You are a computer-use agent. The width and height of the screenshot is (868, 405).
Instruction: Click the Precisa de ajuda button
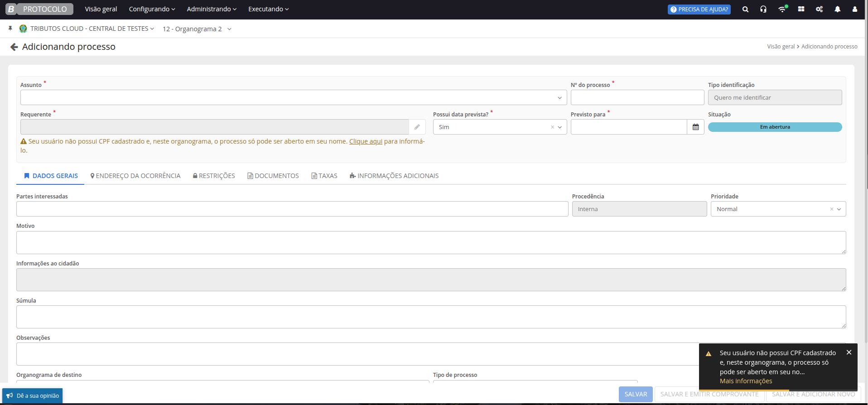[x=699, y=10]
